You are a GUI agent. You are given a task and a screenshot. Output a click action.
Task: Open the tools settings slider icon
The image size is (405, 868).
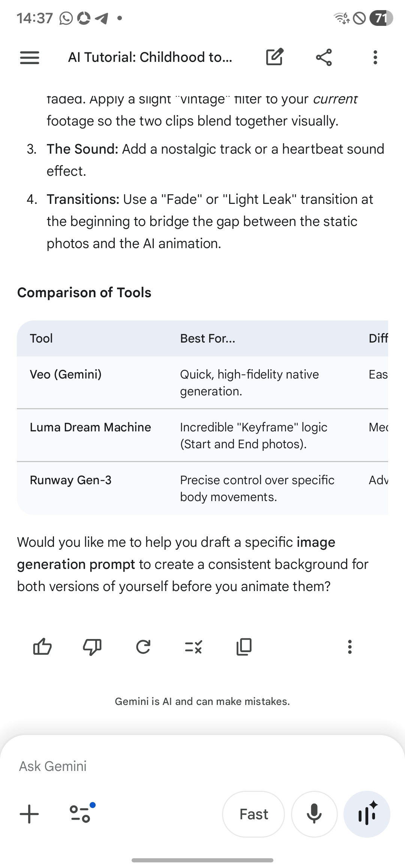click(81, 814)
